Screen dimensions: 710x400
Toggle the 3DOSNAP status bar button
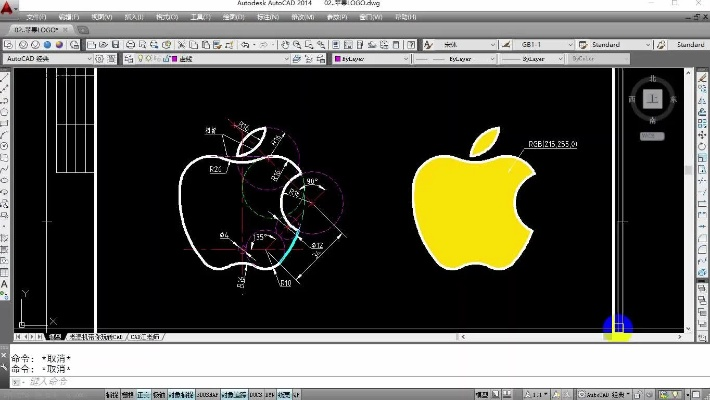[x=209, y=394]
